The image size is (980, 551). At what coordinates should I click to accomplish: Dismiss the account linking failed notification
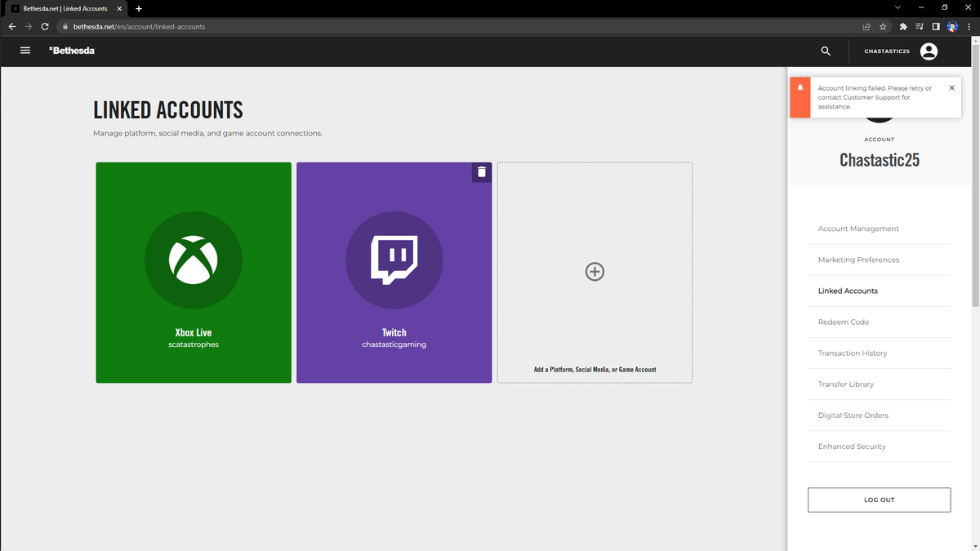951,87
